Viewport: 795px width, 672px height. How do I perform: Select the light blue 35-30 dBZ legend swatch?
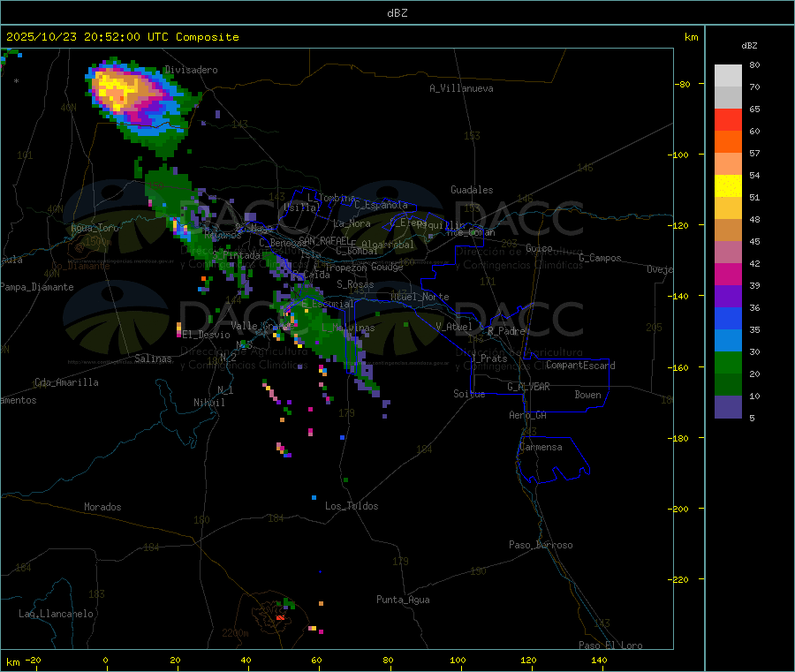tap(728, 341)
